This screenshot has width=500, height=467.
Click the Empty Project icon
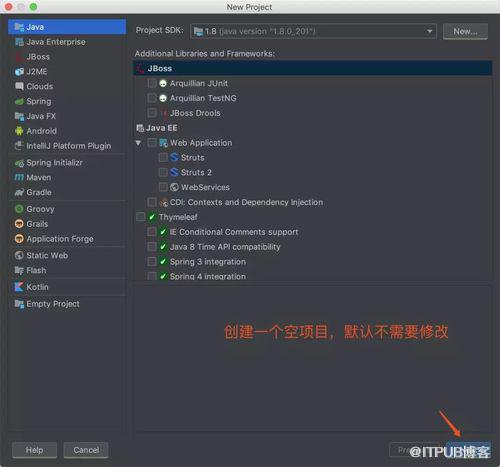coord(19,304)
